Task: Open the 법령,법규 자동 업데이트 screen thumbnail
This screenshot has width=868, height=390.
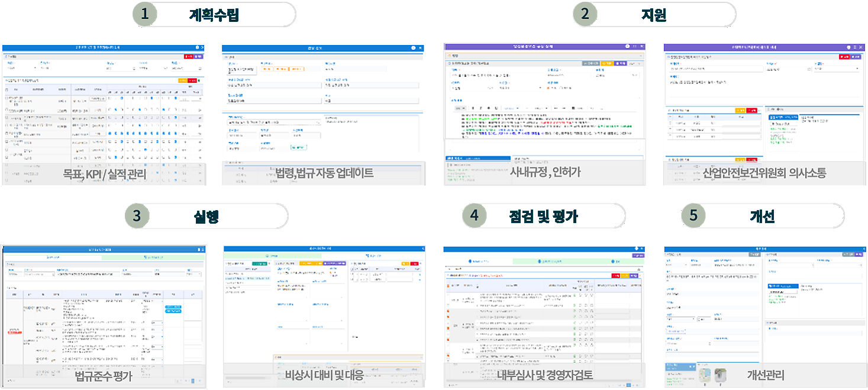Action: click(324, 114)
